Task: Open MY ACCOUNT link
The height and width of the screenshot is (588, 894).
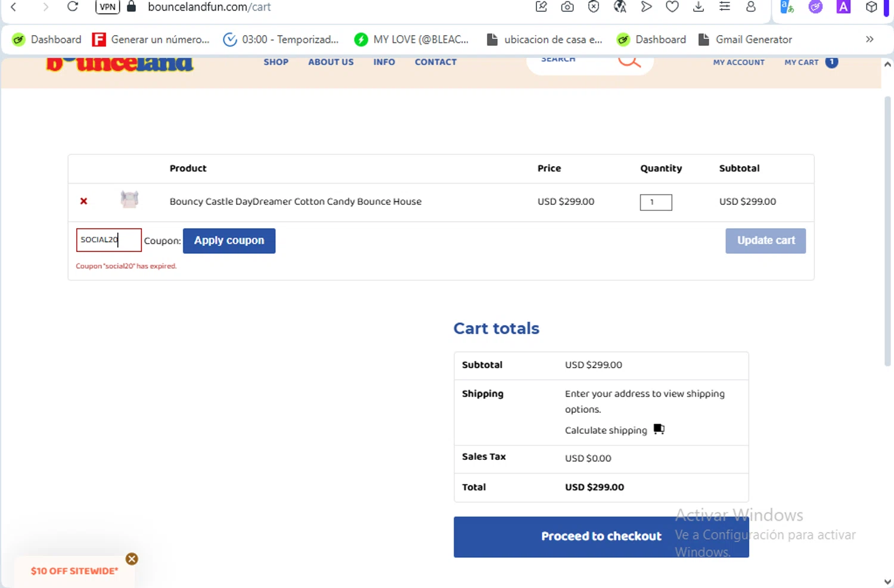Action: pyautogui.click(x=738, y=62)
